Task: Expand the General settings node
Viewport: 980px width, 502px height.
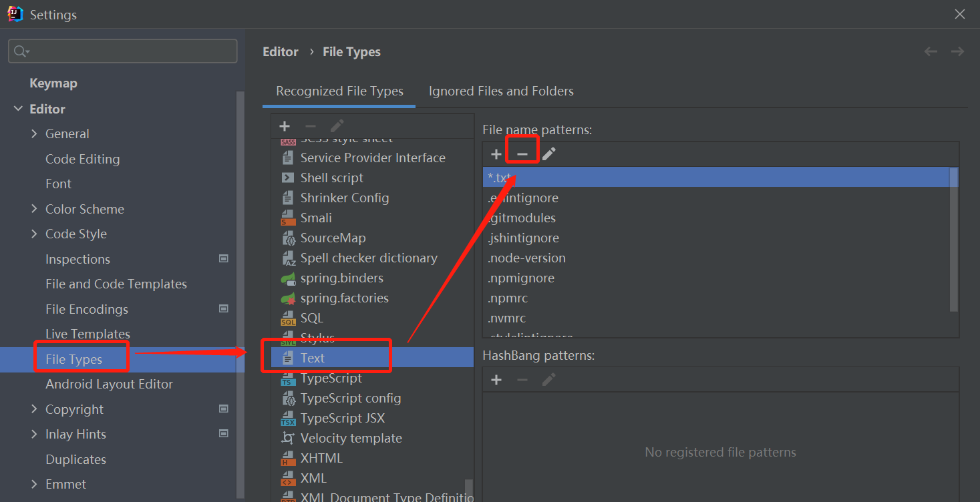Action: click(x=34, y=134)
